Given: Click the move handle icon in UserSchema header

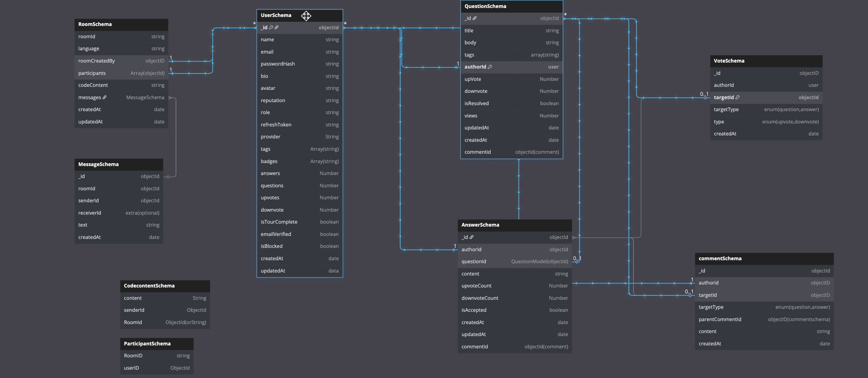Looking at the screenshot, I should coord(306,16).
